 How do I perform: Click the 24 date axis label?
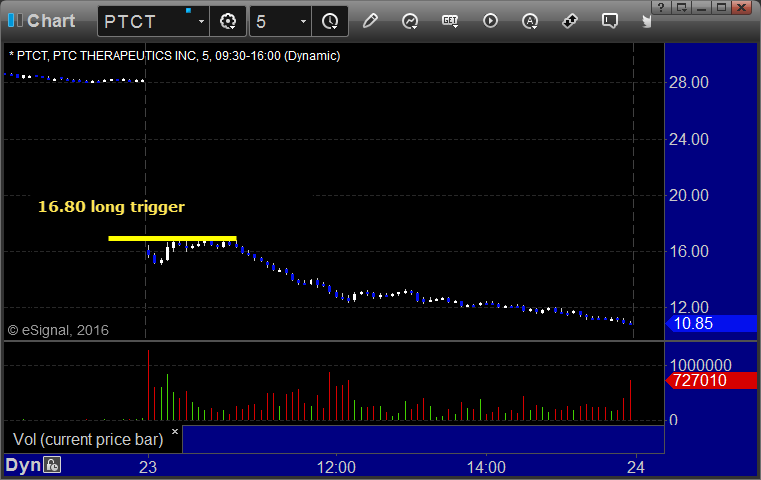click(x=636, y=467)
